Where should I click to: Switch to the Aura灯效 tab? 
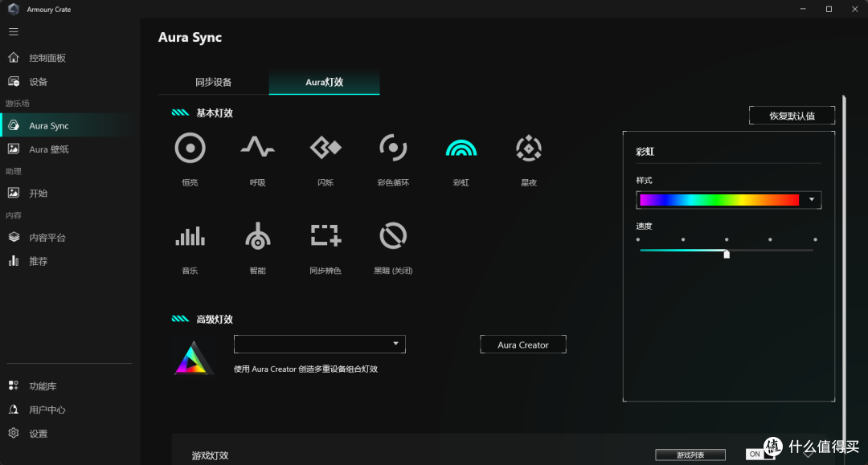pyautogui.click(x=325, y=83)
